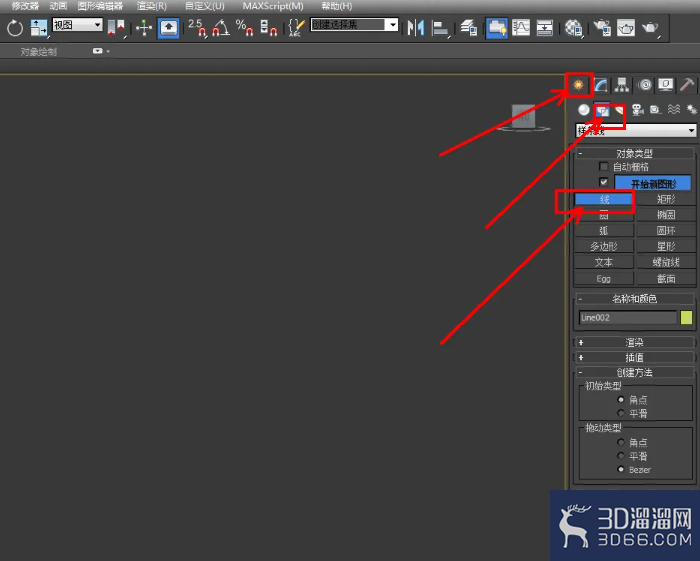Screen dimensions: 700x561
Task: Open Render Setup teapot icon
Action: coord(602,28)
